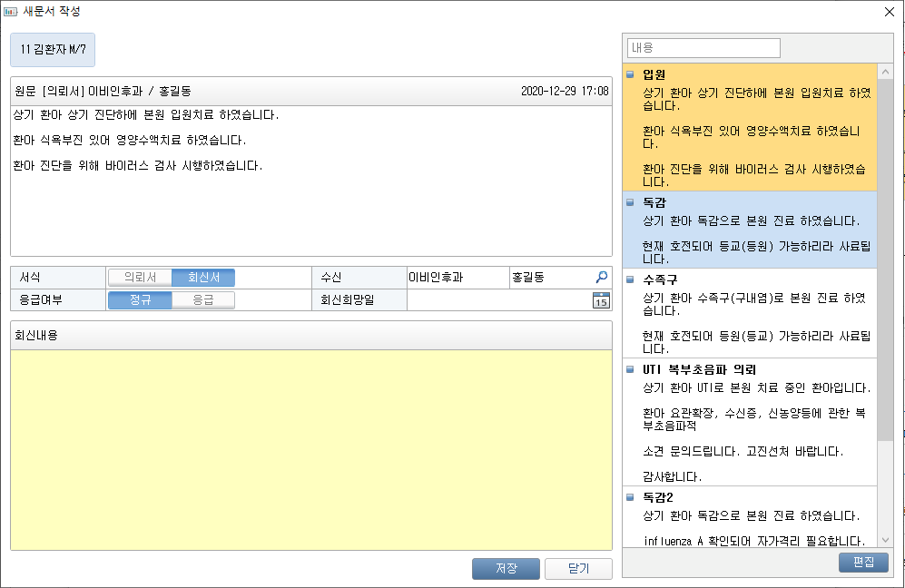Click the magnifier icon next to 홍길동
The width and height of the screenshot is (905, 588).
(601, 277)
